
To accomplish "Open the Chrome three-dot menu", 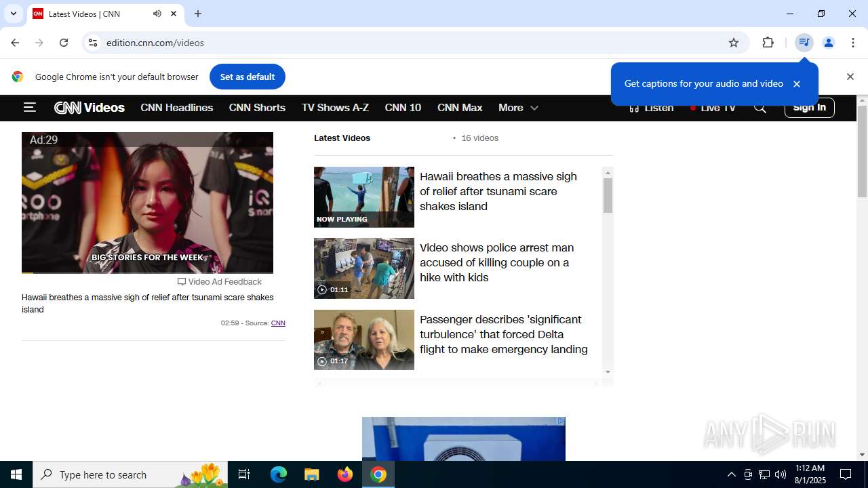I will click(853, 43).
